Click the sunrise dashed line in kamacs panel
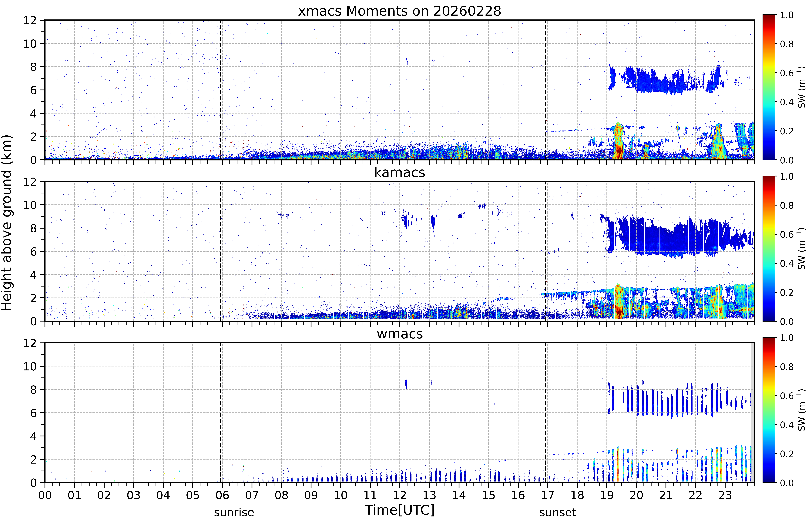Screen dimensions: 812x524 [x=220, y=251]
